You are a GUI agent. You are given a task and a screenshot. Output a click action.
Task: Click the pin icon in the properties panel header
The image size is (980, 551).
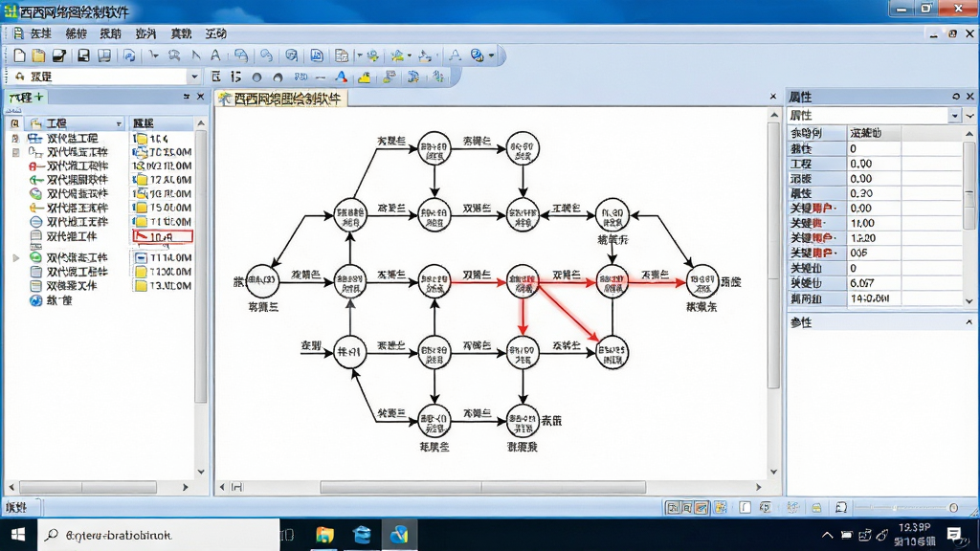tap(956, 97)
